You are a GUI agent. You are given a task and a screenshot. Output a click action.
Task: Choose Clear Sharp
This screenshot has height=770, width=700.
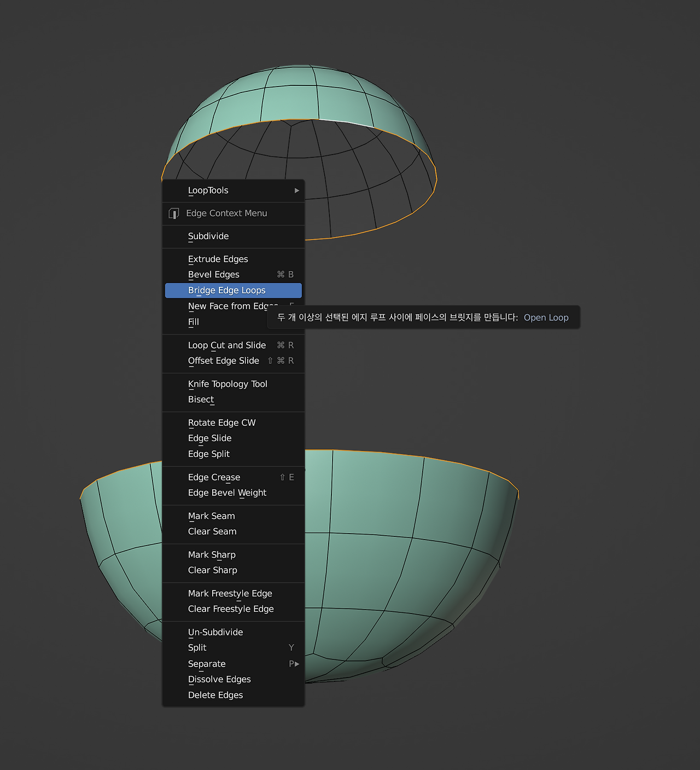pos(234,570)
